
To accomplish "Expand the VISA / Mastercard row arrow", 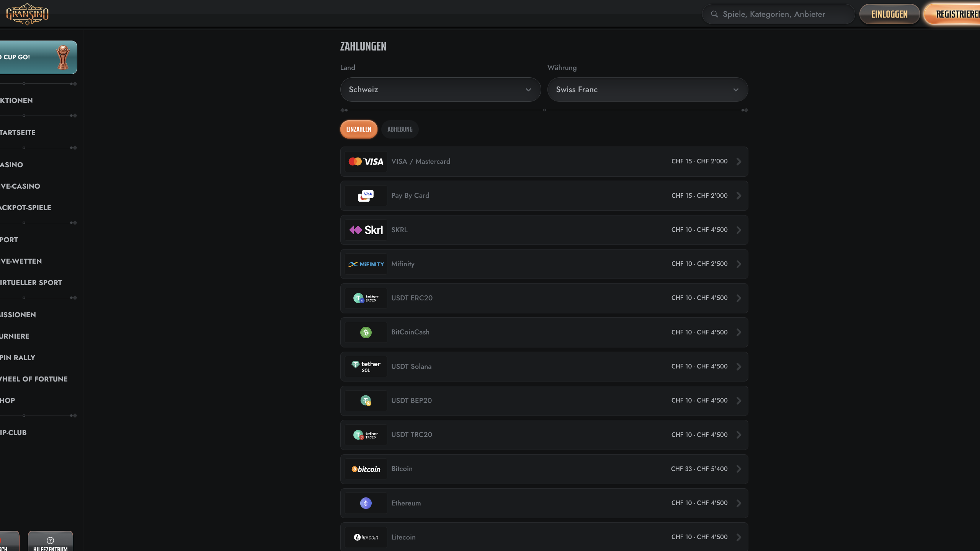I will pyautogui.click(x=739, y=161).
